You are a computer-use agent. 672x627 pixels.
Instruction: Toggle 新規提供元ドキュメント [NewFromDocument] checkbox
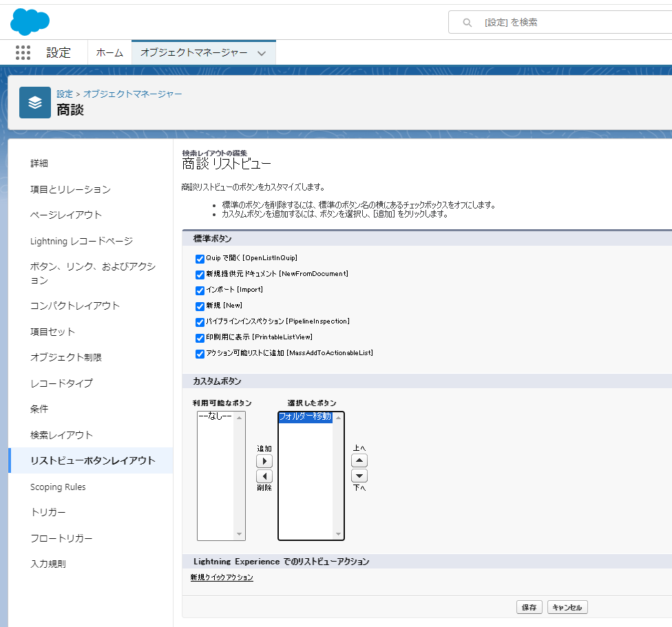pyautogui.click(x=200, y=275)
